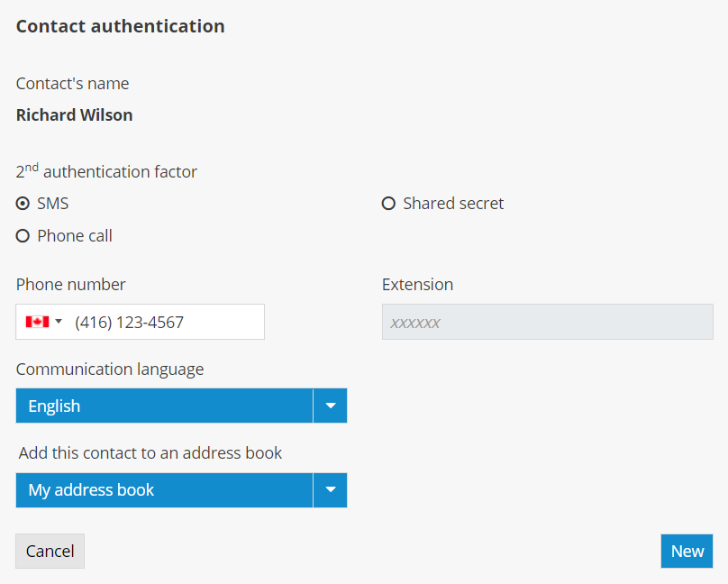Click the arrow on the language dropdown
The width and height of the screenshot is (728, 584).
pos(330,406)
